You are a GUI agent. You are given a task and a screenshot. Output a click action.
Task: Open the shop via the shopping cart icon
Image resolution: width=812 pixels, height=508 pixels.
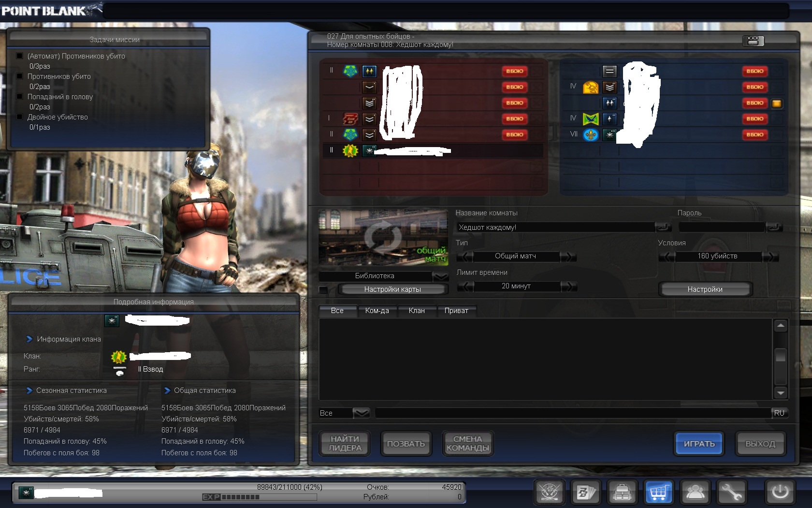[659, 493]
